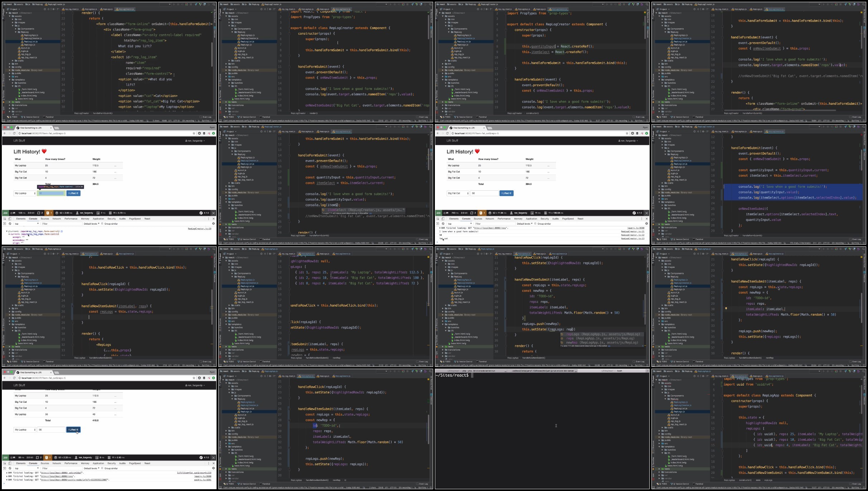Screen dimensions: 868x491
Task: Open RepLogCreator.js tab in editor importing uuid/v4
Action: click(775, 376)
